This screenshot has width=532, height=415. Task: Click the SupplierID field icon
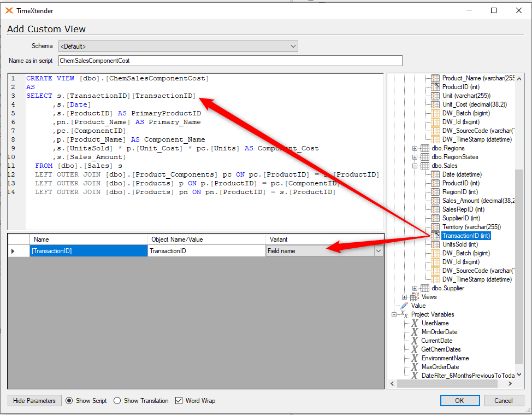pyautogui.click(x=435, y=218)
